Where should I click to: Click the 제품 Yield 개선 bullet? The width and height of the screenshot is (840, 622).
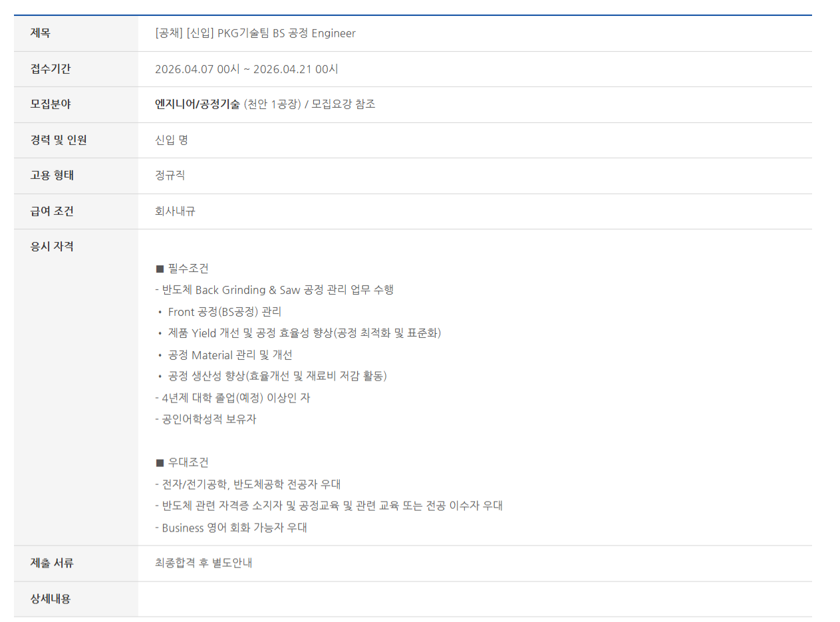[304, 333]
